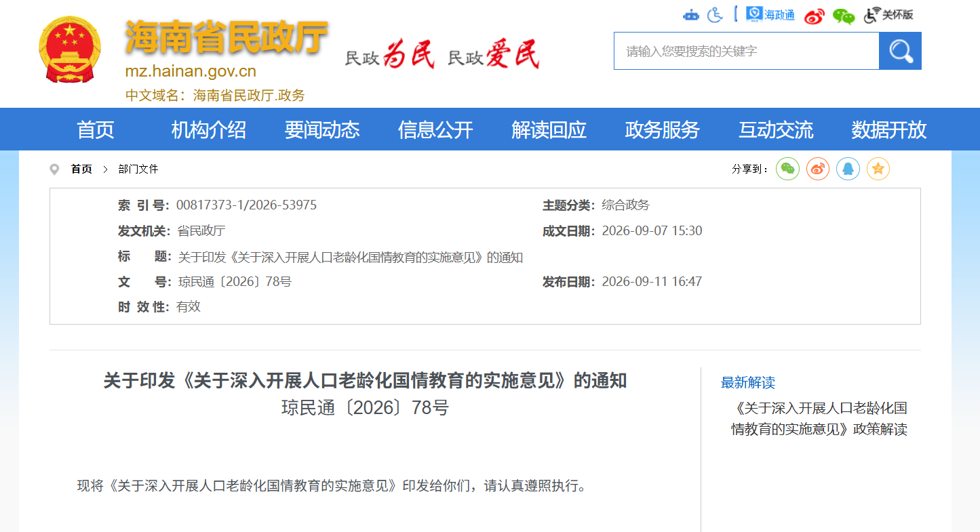Share article via WeChat circle icon
Screen dimensions: 980x532
787,169
